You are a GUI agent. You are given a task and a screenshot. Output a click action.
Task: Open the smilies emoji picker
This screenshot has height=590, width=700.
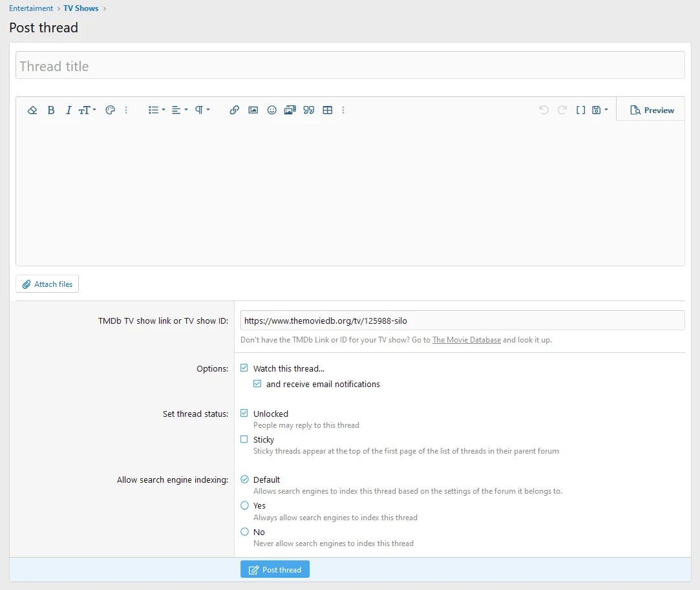[x=272, y=111]
